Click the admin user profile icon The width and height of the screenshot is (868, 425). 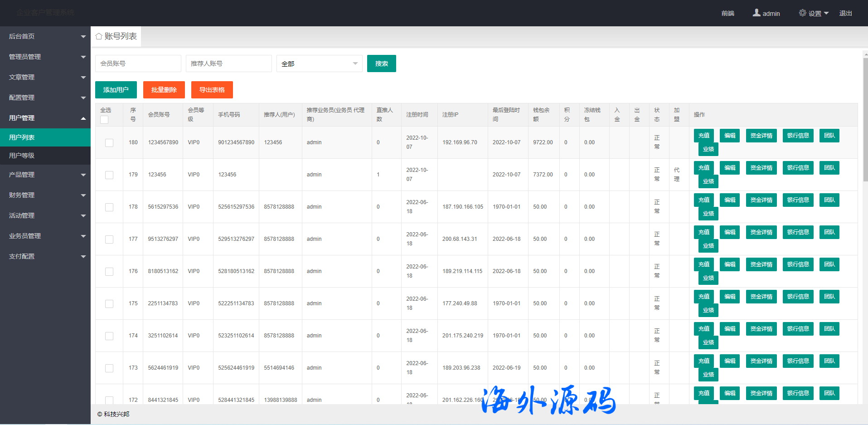[x=756, y=13]
